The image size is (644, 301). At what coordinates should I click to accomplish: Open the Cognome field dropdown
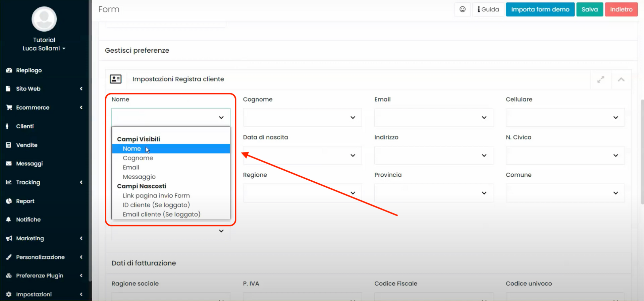click(x=302, y=117)
